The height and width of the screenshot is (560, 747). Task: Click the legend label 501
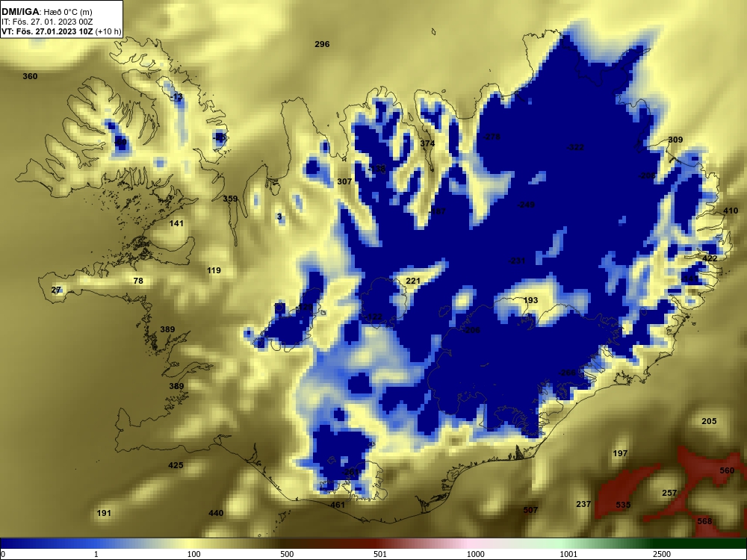coord(380,554)
